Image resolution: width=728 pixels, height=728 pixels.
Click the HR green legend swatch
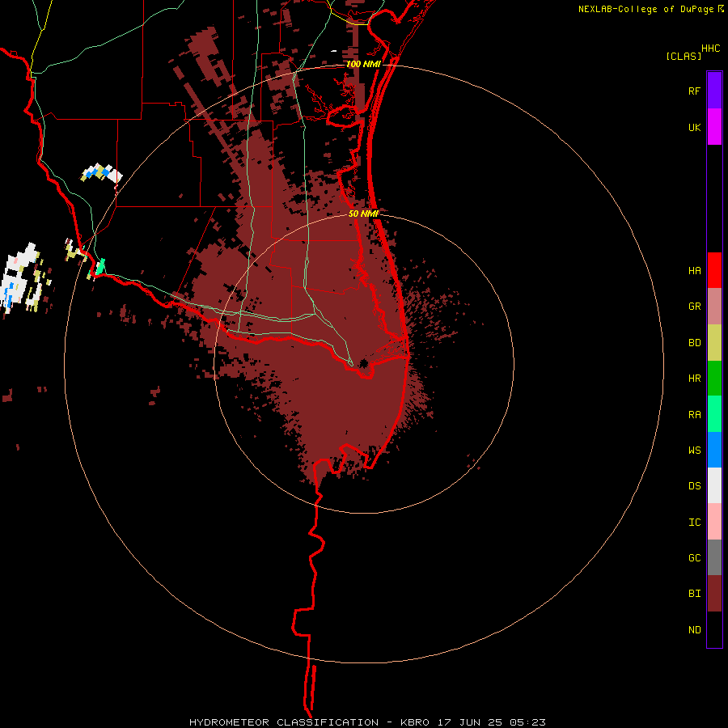click(x=714, y=379)
